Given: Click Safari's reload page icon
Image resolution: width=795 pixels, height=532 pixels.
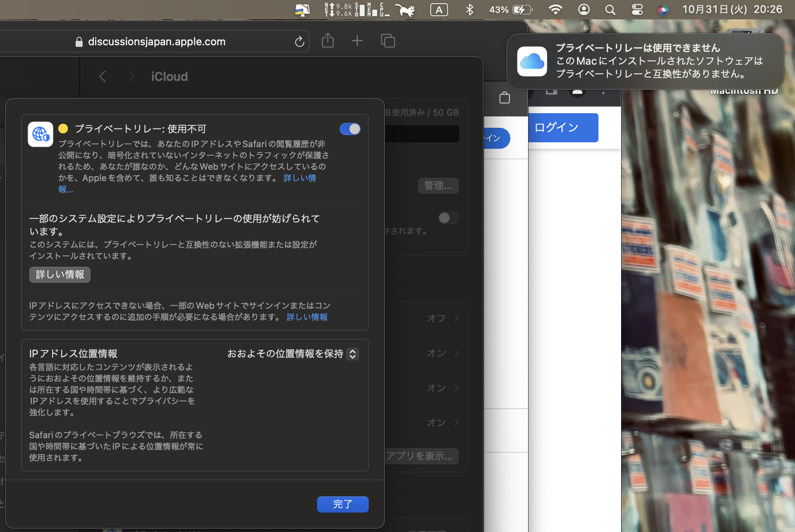Looking at the screenshot, I should (299, 41).
